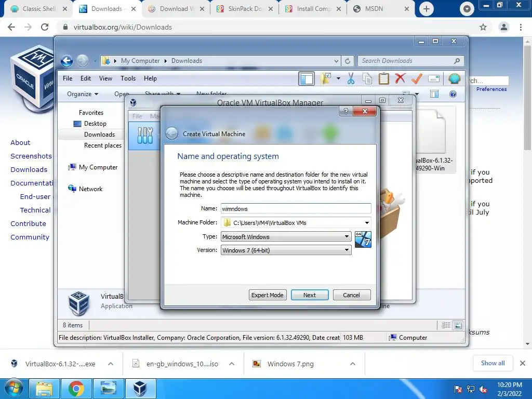The height and width of the screenshot is (399, 532).
Task: Click the Name field containing wimndows
Action: (296, 209)
